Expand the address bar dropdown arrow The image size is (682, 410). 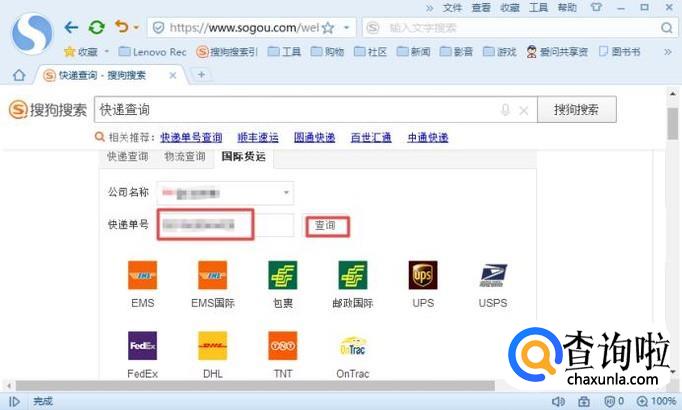(346, 28)
